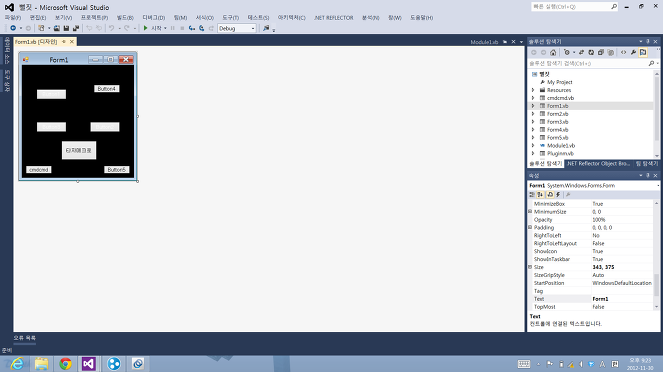This screenshot has width=663, height=372.
Task: Open the dropdown arrow beside the Start button
Action: pyautogui.click(x=165, y=28)
